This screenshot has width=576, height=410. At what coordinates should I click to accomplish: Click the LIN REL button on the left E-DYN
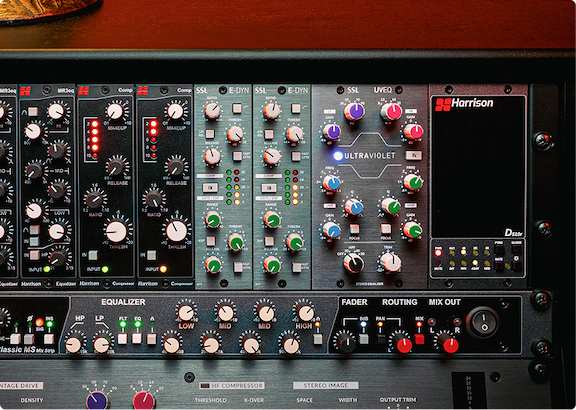click(x=210, y=134)
